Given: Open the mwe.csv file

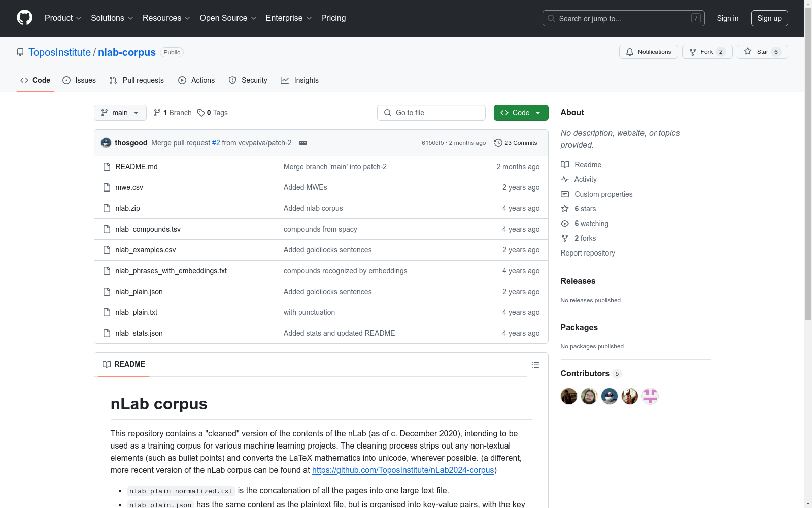Looking at the screenshot, I should (129, 187).
